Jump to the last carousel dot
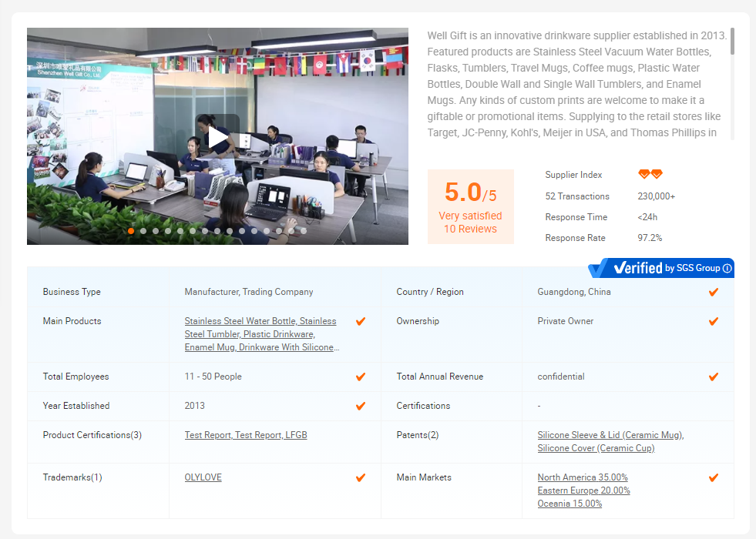This screenshot has height=539, width=756. tap(304, 231)
